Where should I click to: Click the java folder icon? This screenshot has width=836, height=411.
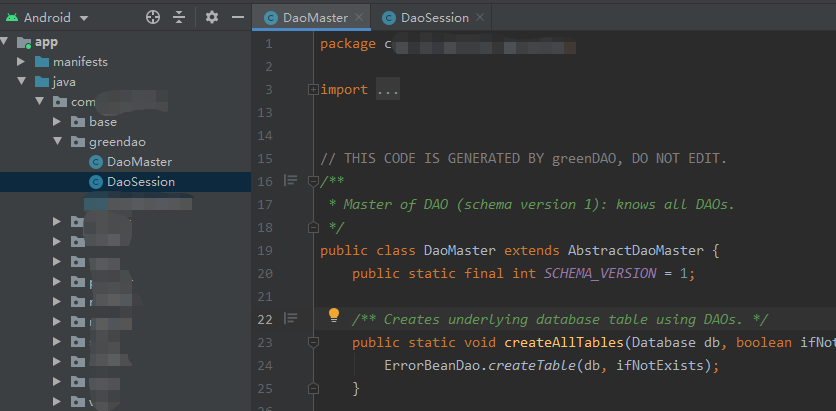(x=42, y=82)
